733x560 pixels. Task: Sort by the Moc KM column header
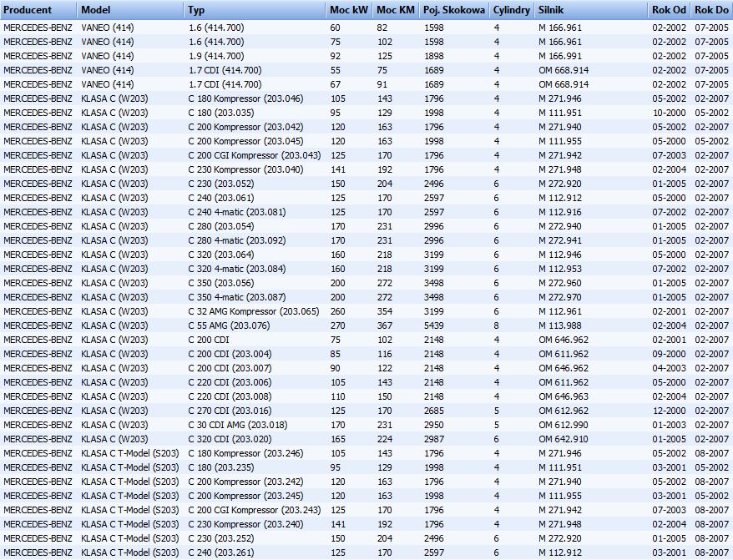pyautogui.click(x=396, y=10)
